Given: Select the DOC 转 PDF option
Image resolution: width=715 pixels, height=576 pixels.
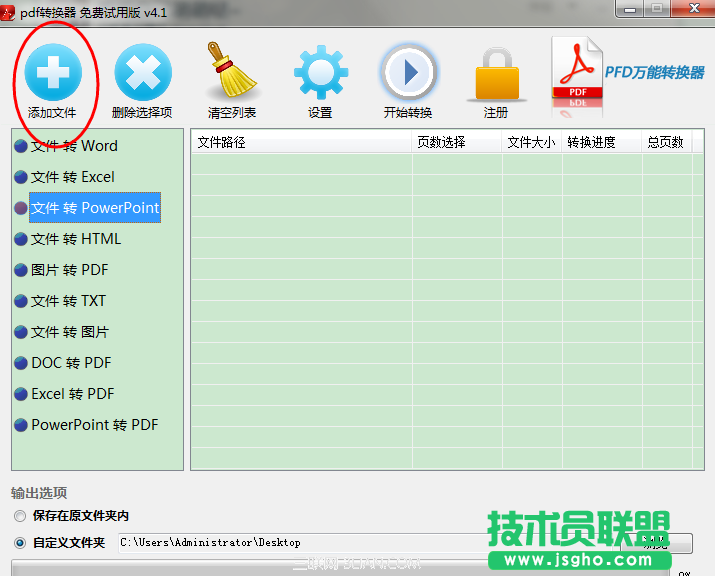Looking at the screenshot, I should (x=71, y=363).
